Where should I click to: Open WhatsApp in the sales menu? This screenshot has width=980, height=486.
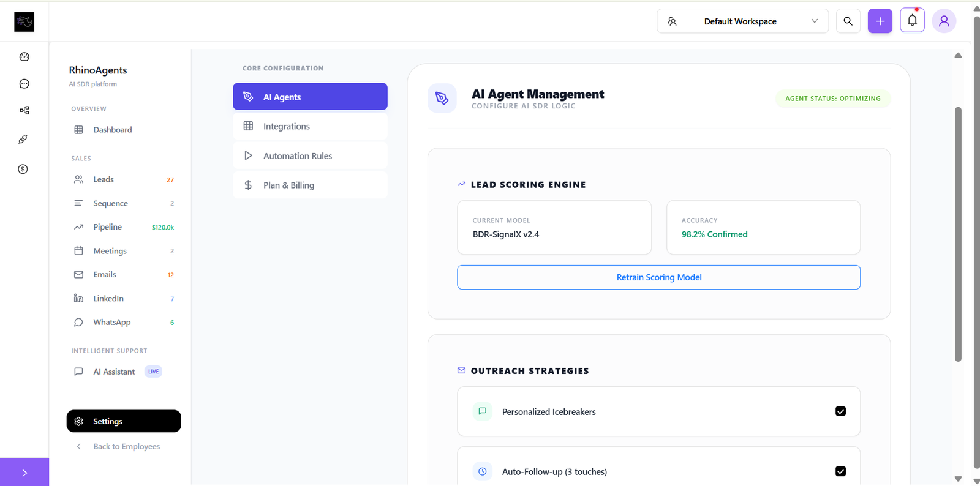[124, 323]
